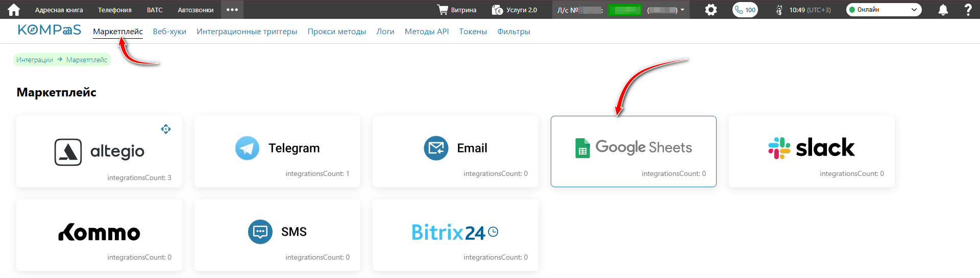980x278 pixels.
Task: Click the slack wordmark text
Action: coord(825,147)
